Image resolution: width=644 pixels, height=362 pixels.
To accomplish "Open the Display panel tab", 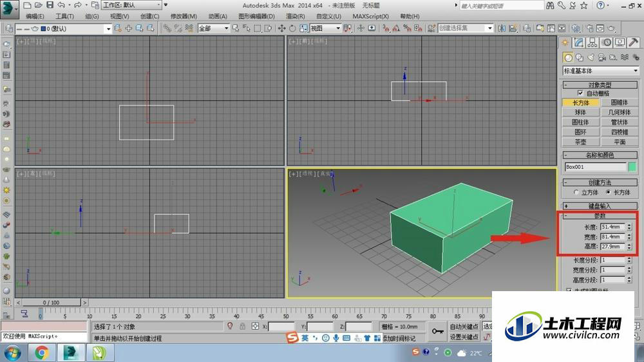I will coord(620,43).
